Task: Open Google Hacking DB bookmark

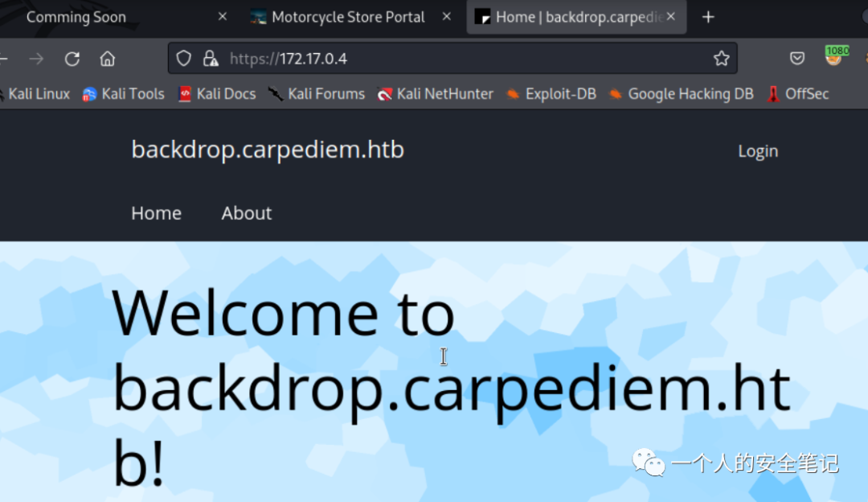Action: (681, 93)
